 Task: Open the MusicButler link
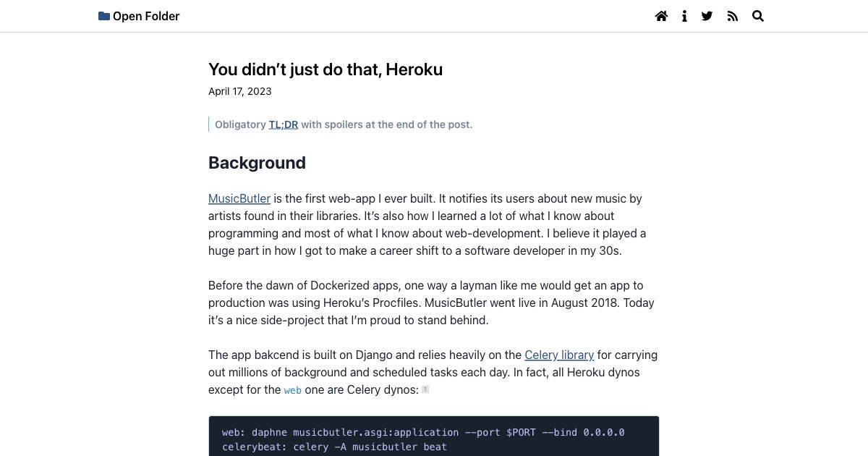(239, 198)
